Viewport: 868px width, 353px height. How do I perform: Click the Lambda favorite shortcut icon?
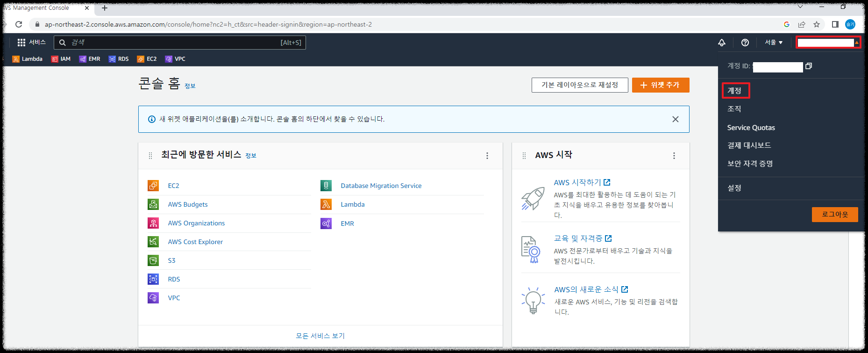coord(16,59)
